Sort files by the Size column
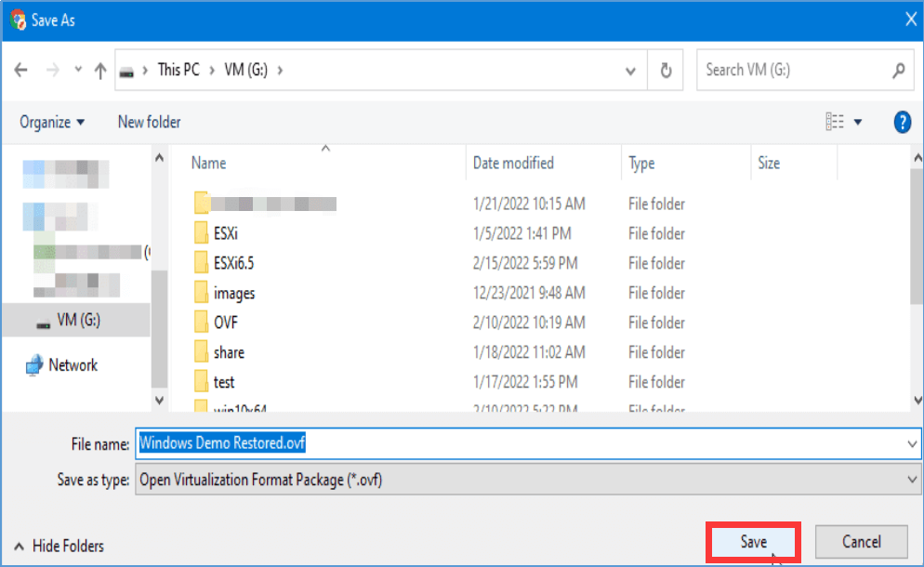 (x=769, y=163)
